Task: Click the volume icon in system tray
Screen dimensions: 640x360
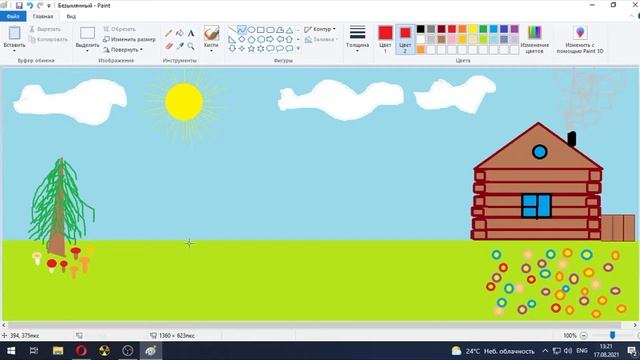Action: click(x=568, y=351)
